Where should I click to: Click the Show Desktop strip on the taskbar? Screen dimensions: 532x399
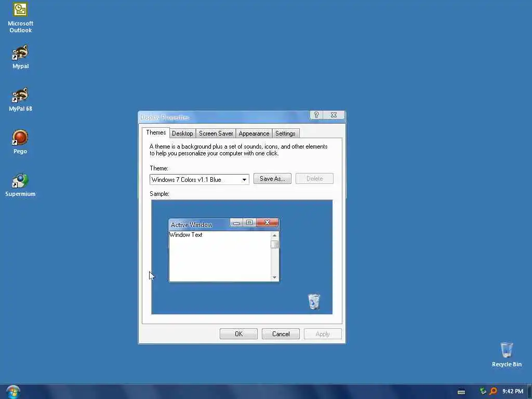[x=529, y=392]
